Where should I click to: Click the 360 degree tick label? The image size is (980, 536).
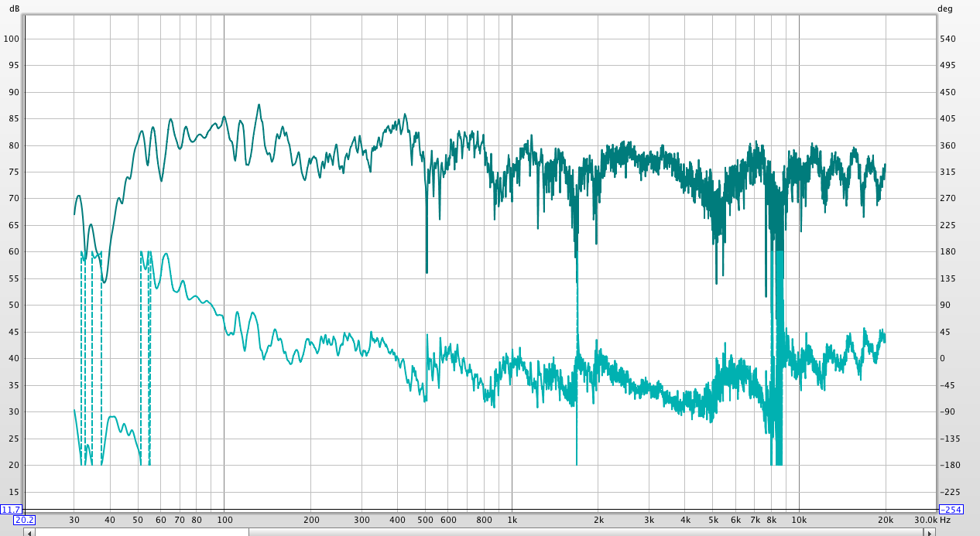click(947, 145)
